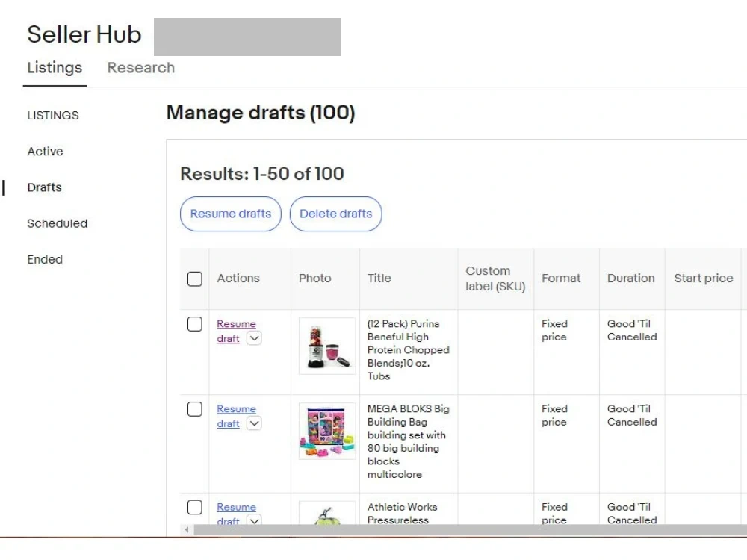Viewport: 747px width, 560px height.
Task: Expand actions dropdown for Athletic Works draft
Action: 255,520
